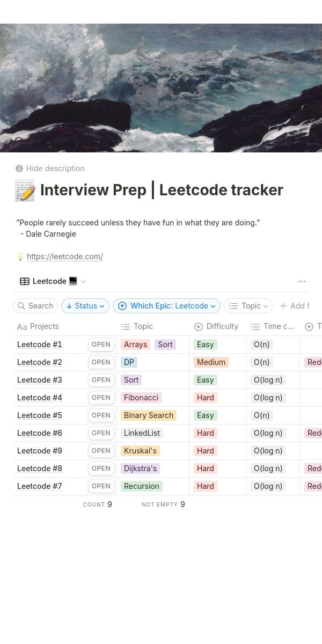Click the Time complexity column header
The height and width of the screenshot is (644, 322).
click(273, 326)
